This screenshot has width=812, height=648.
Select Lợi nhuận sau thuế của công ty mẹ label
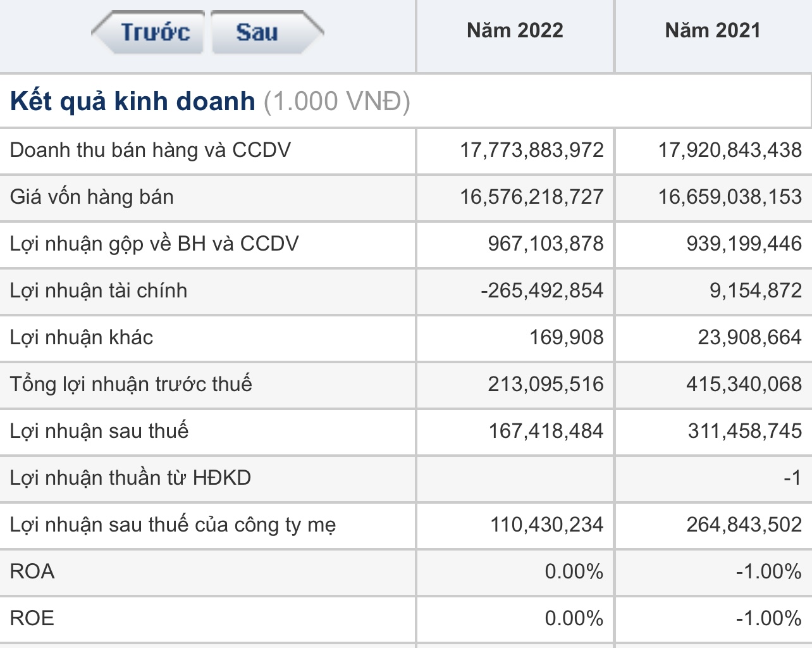173,525
